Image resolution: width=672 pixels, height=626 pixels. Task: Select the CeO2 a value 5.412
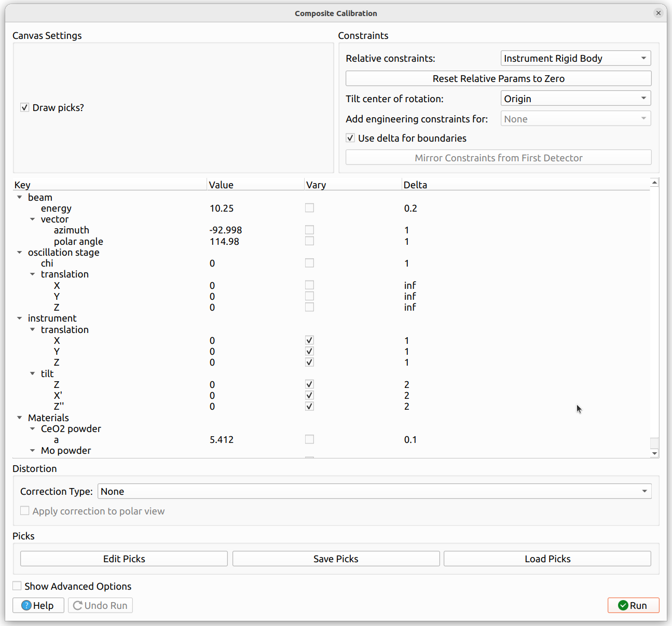pyautogui.click(x=222, y=439)
